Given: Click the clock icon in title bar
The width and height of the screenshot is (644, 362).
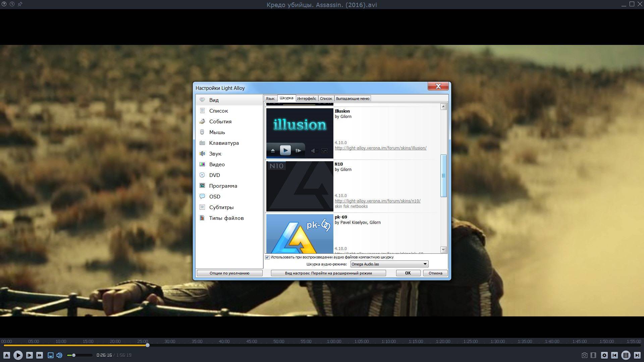Looking at the screenshot, I should [x=12, y=4].
